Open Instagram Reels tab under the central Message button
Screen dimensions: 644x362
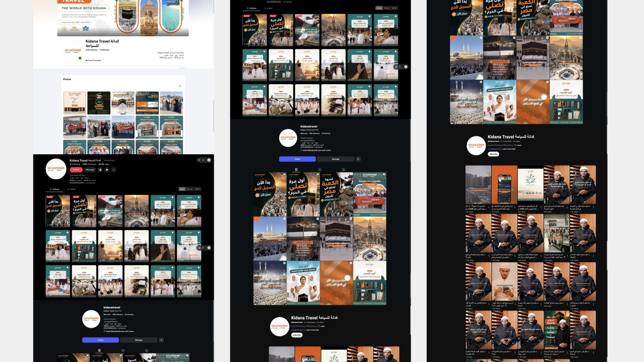pyautogui.click(x=320, y=169)
